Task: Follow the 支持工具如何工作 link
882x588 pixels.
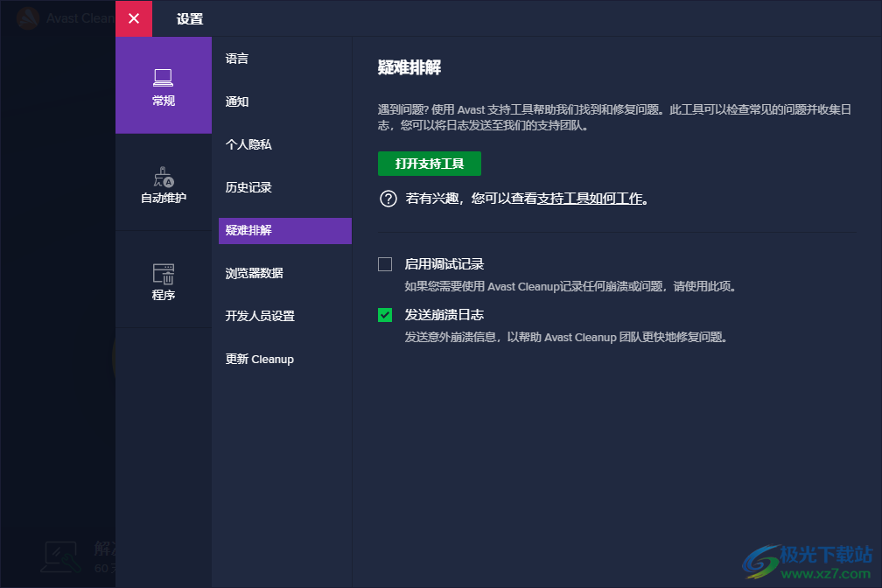Action: click(x=590, y=199)
